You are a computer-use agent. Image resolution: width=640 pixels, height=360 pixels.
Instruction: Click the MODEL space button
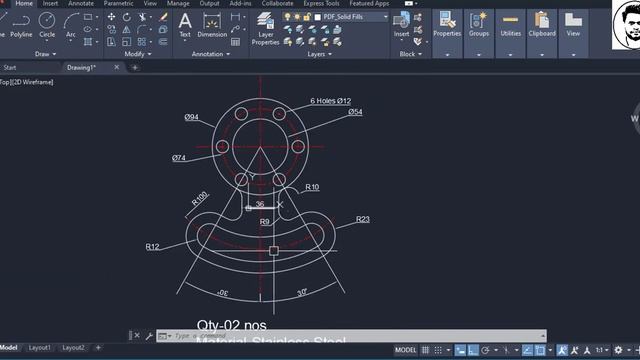point(405,350)
